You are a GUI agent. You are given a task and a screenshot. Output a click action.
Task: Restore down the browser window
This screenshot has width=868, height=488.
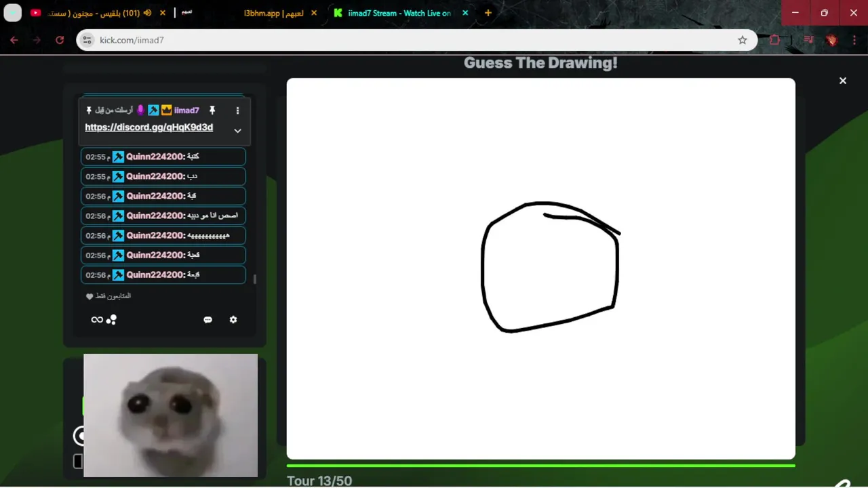tap(825, 13)
